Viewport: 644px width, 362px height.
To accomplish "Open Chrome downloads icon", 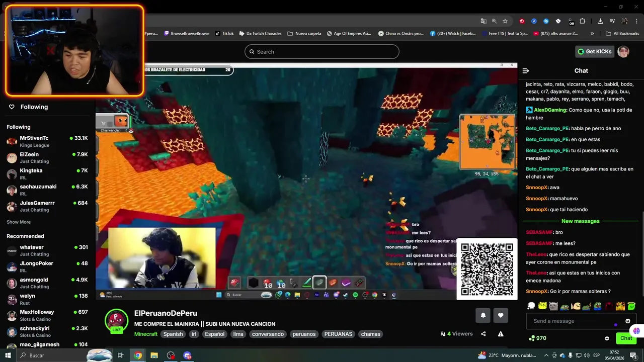I will click(x=600, y=21).
